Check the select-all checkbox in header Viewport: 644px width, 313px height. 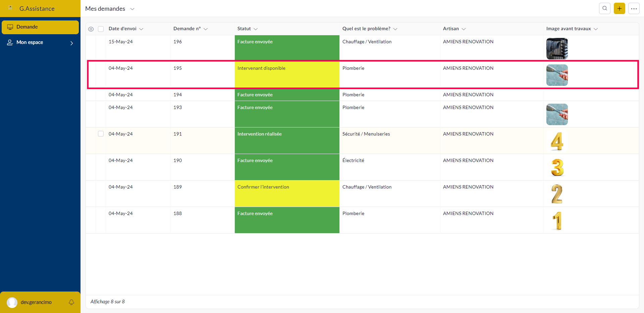pyautogui.click(x=101, y=29)
